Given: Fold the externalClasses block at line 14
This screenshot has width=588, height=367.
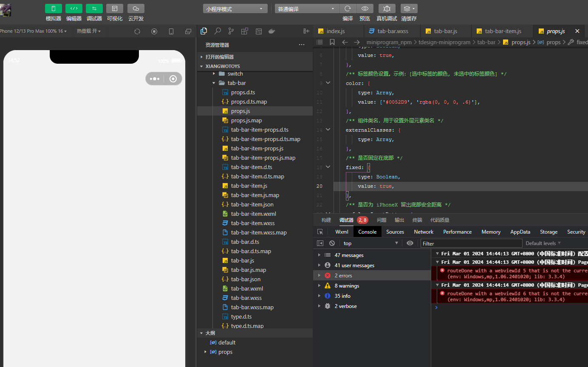Looking at the screenshot, I should coord(328,130).
